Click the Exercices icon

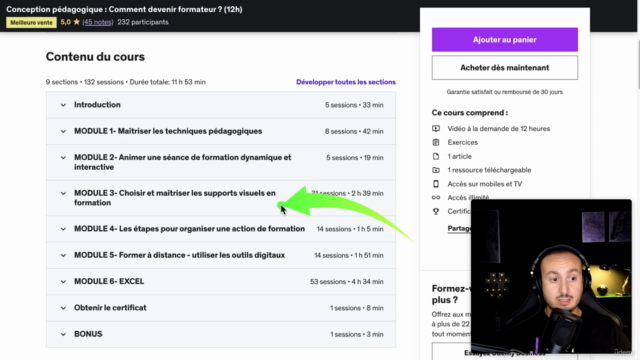(x=436, y=142)
